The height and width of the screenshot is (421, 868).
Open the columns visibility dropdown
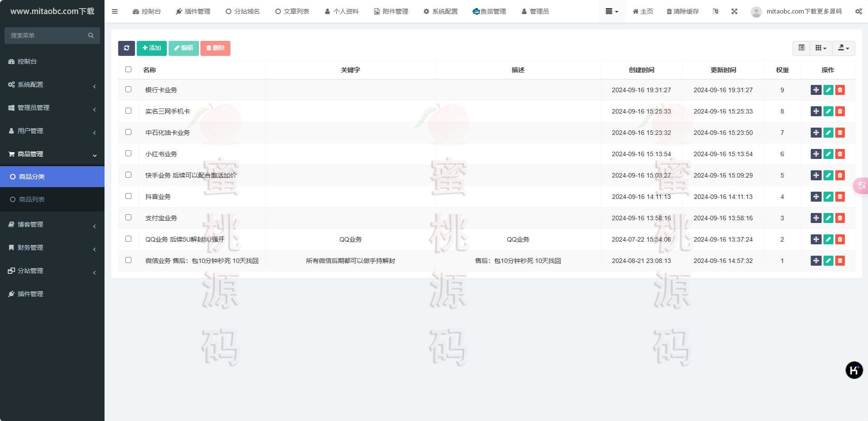[x=821, y=48]
